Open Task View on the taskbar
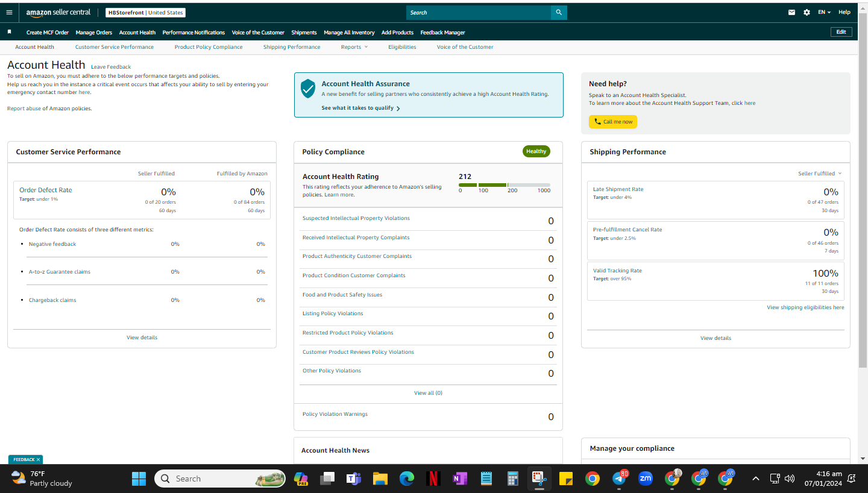 [327, 479]
